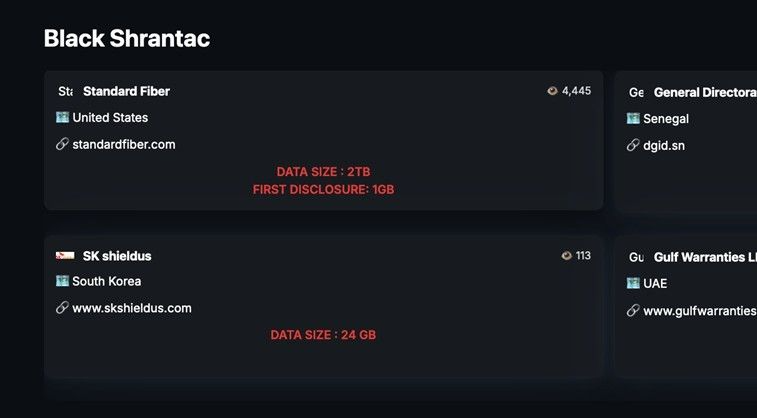This screenshot has height=418, width=757.
Task: Click the eye views icon on SK shieldus
Action: pos(567,256)
